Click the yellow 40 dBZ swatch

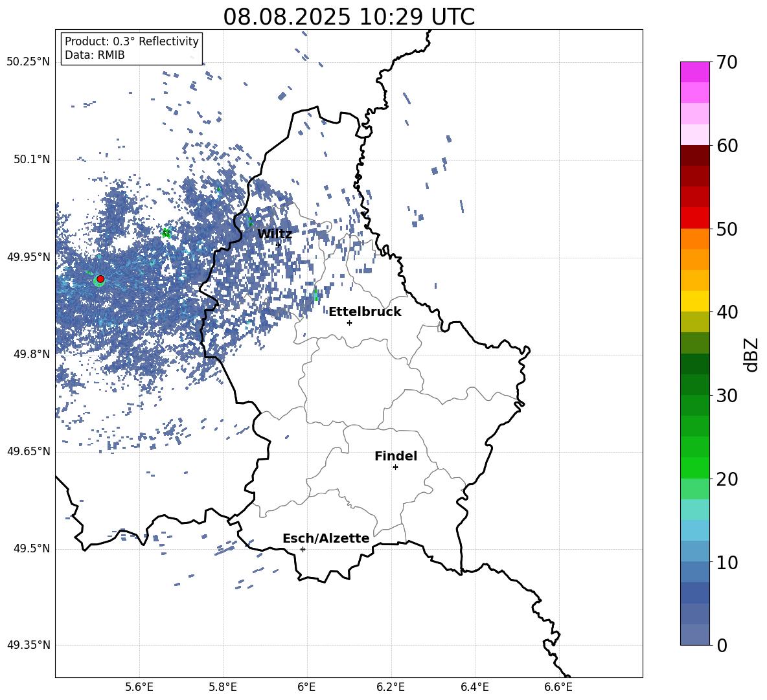[x=695, y=301]
